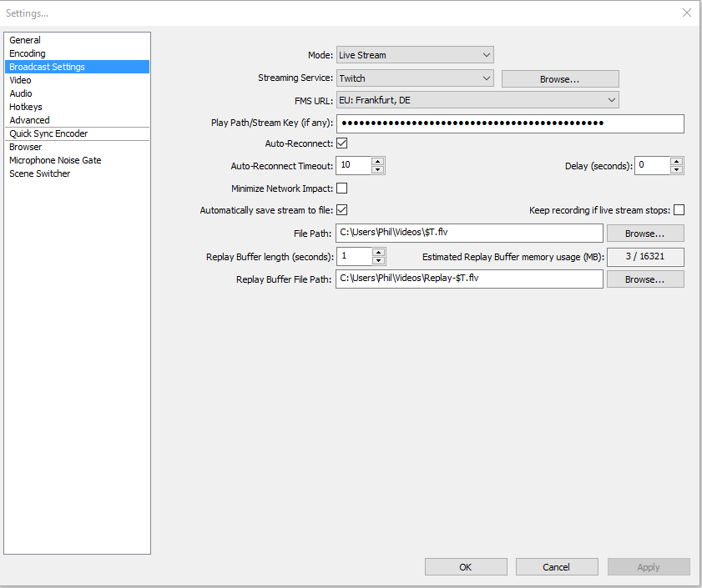Open the Browser plugin settings

pos(77,148)
